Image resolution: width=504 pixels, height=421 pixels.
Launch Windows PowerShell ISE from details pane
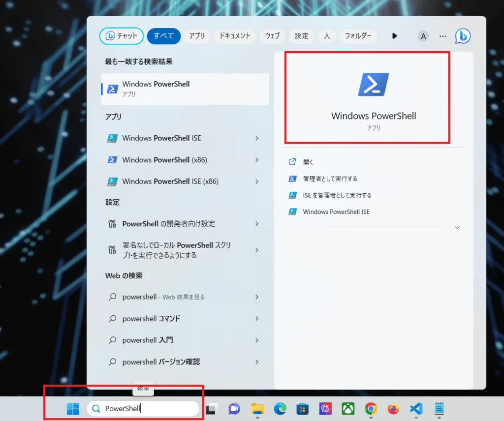[x=336, y=212]
